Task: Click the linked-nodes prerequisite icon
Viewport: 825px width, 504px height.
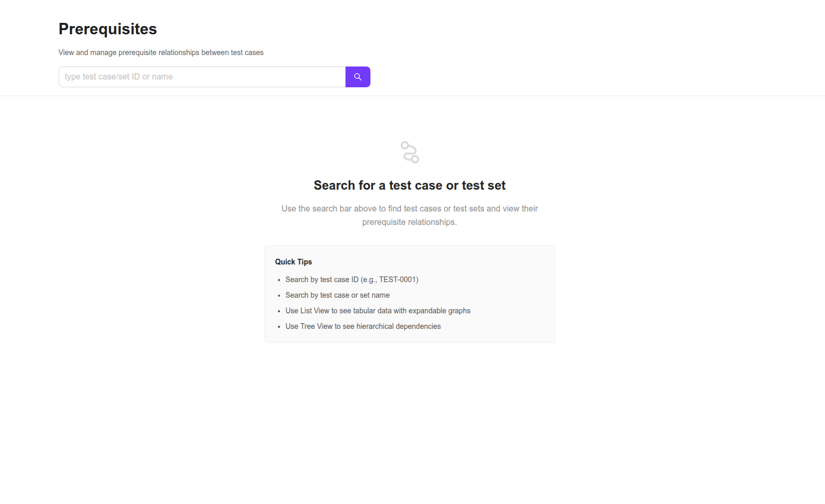Action: tap(409, 152)
